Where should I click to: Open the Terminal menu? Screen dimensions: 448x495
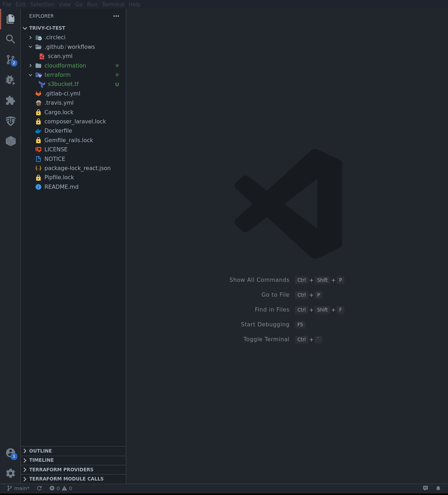click(x=113, y=4)
